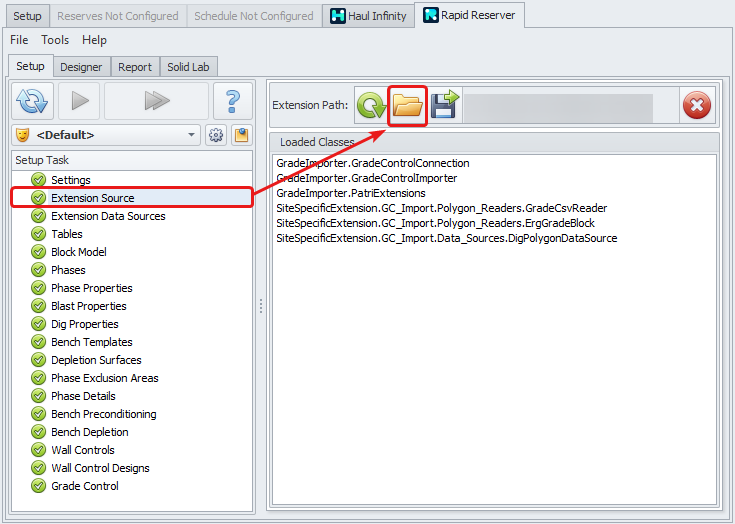Click green check icon beside Bench Templates
The height and width of the screenshot is (524, 735).
[x=38, y=342]
